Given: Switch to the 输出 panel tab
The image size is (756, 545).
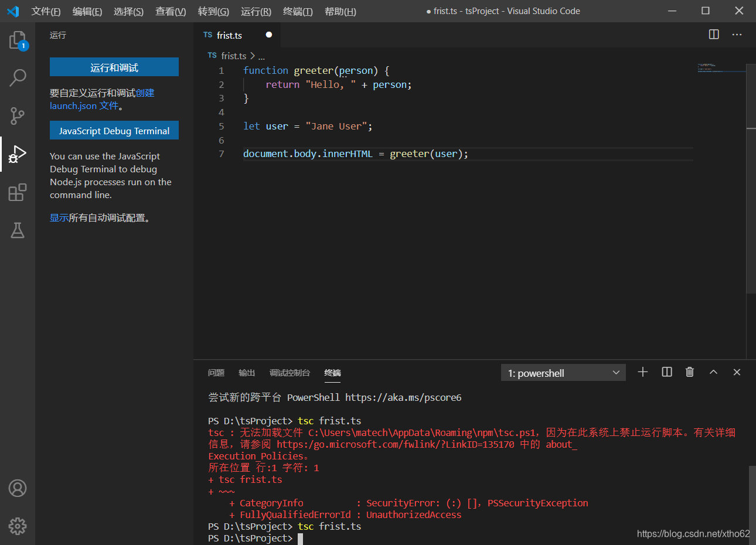Looking at the screenshot, I should (247, 373).
